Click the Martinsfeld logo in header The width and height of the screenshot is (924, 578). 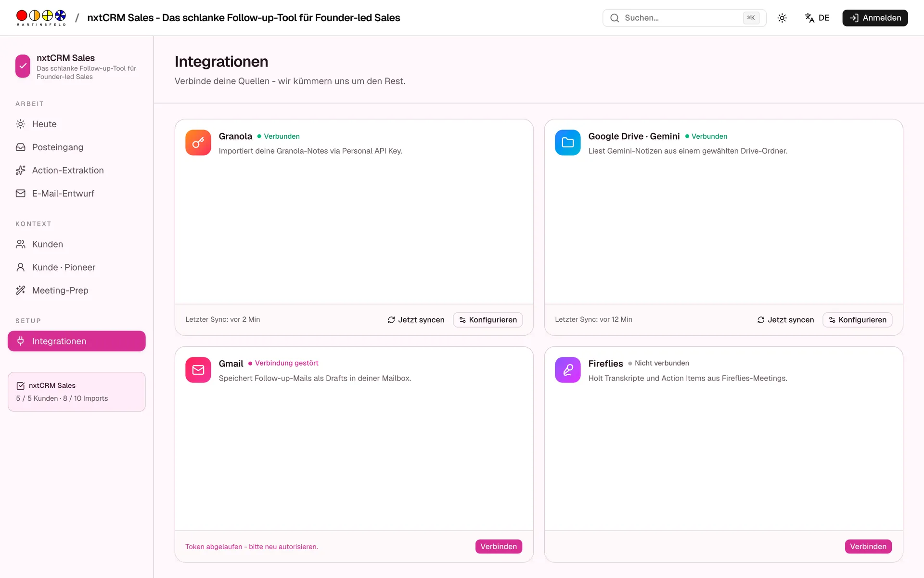(41, 18)
